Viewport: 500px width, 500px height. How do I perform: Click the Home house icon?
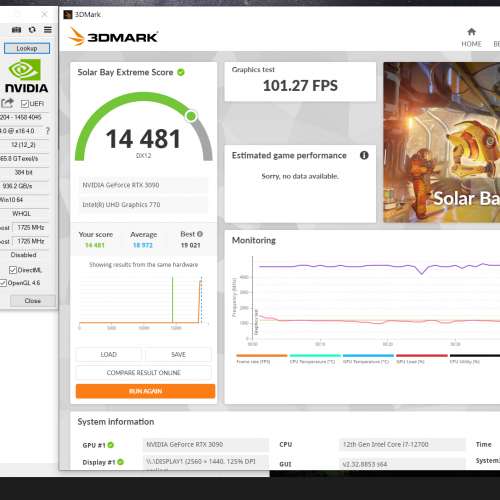[x=471, y=32]
